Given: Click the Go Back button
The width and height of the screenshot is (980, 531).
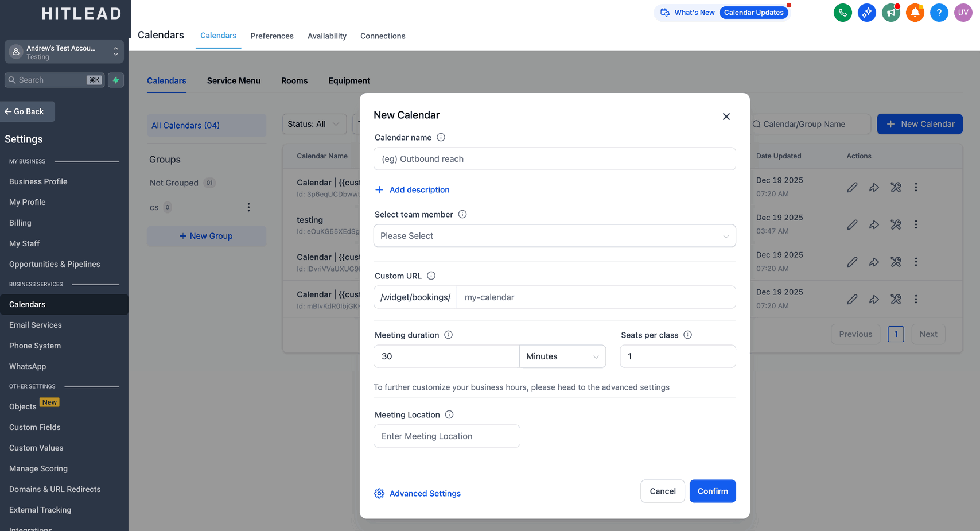Looking at the screenshot, I should click(x=28, y=112).
